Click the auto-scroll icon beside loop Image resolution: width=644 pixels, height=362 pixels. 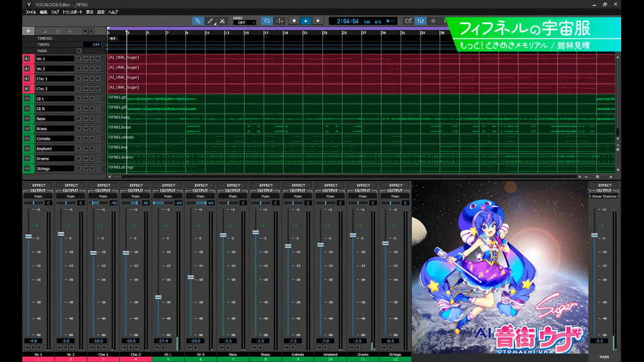tap(280, 21)
